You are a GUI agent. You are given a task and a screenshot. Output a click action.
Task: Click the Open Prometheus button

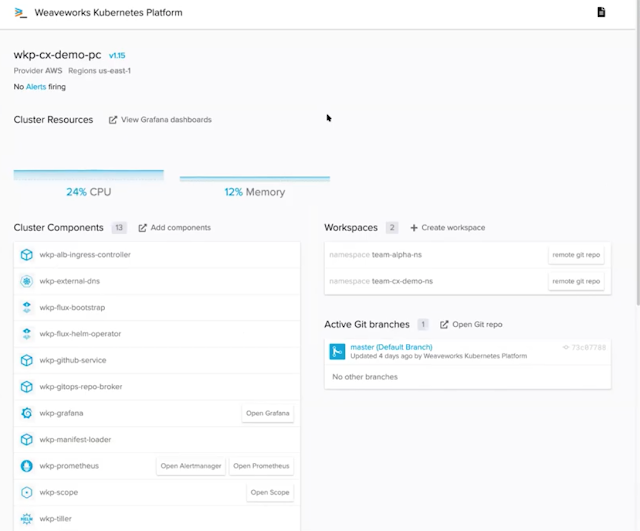pyautogui.click(x=261, y=466)
